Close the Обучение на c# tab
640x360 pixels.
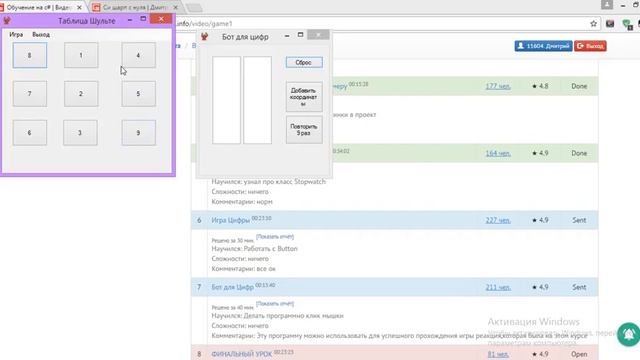point(80,7)
